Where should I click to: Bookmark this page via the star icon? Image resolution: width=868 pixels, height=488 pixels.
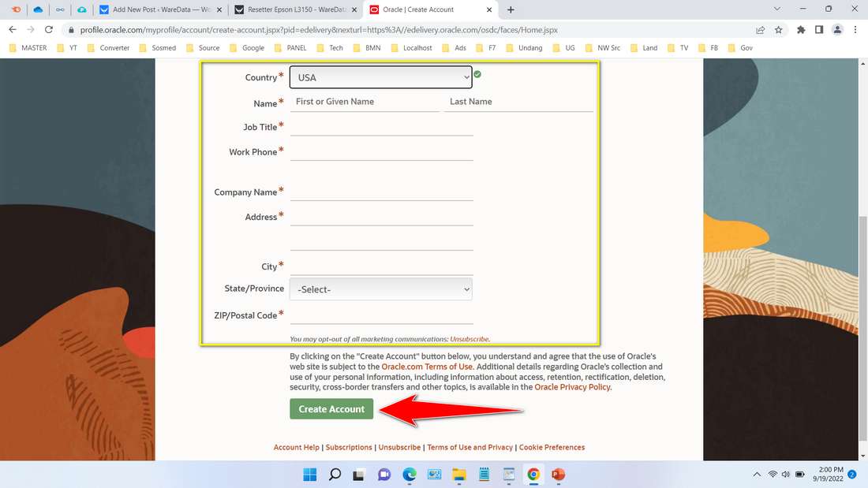pyautogui.click(x=779, y=28)
